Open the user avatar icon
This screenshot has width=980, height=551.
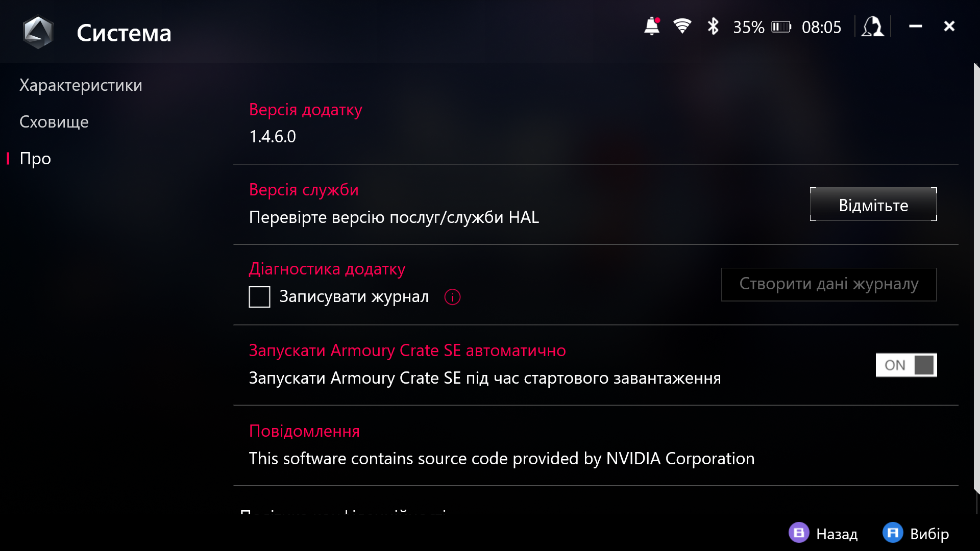tap(872, 27)
